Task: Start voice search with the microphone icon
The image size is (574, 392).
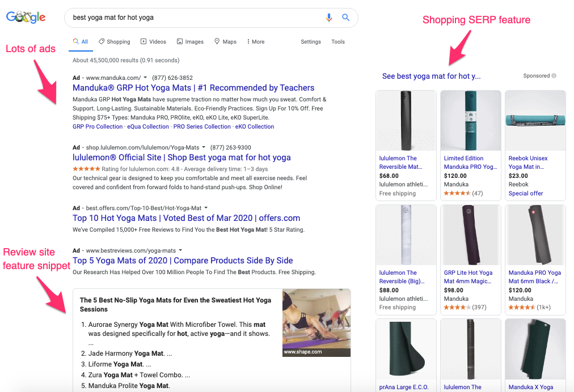Action: [x=329, y=18]
